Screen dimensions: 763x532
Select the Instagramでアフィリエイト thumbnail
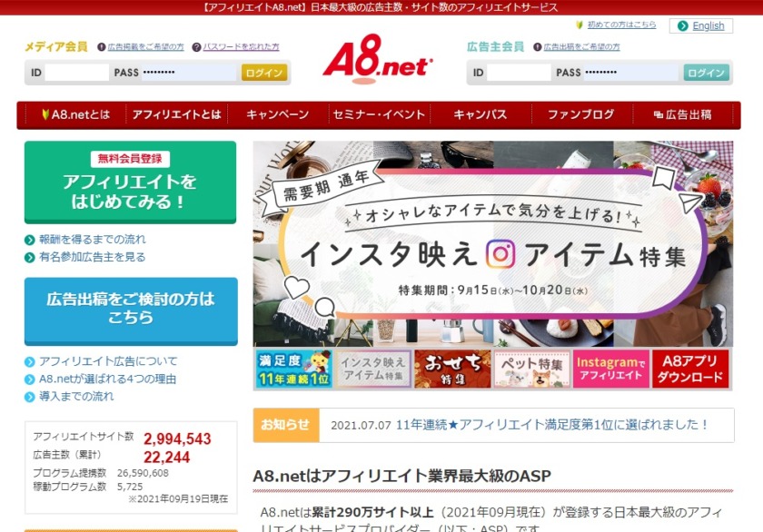(611, 369)
